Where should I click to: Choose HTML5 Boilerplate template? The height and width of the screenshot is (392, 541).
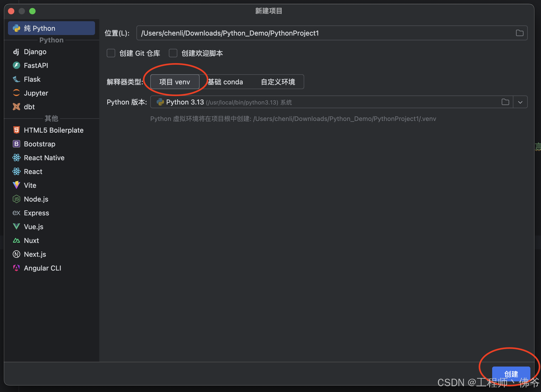click(x=53, y=130)
